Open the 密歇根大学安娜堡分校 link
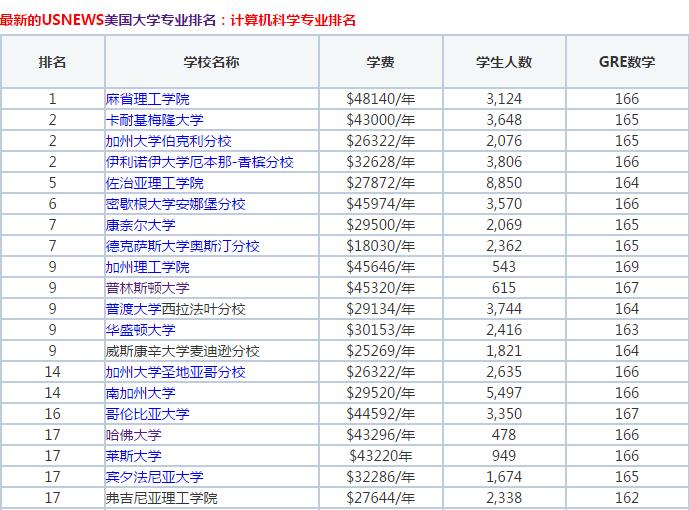The image size is (689, 510). coord(175,204)
